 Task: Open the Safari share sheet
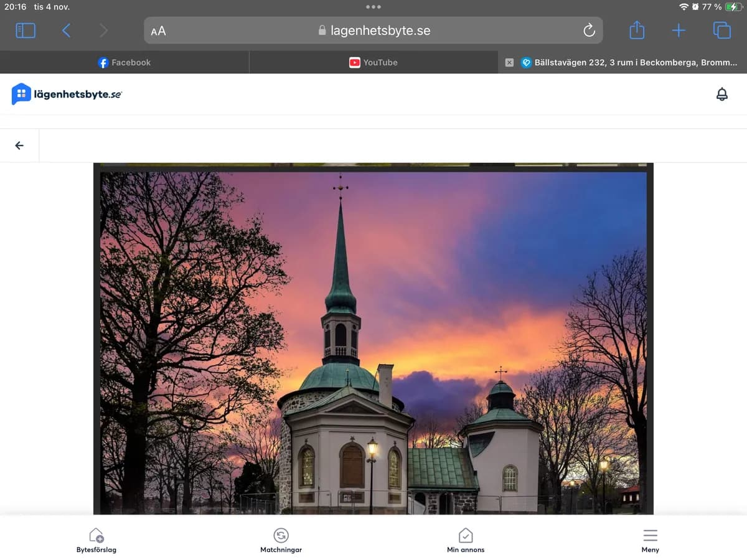tap(636, 30)
